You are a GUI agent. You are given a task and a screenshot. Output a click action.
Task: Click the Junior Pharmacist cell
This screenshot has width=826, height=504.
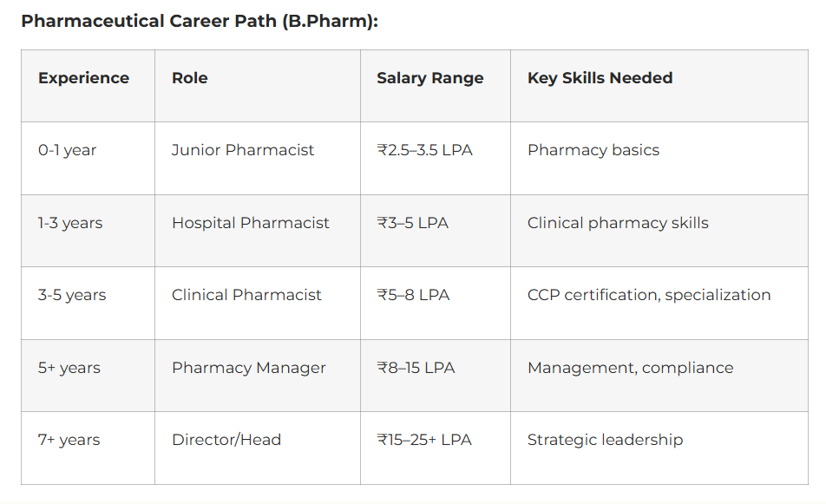coord(243,150)
